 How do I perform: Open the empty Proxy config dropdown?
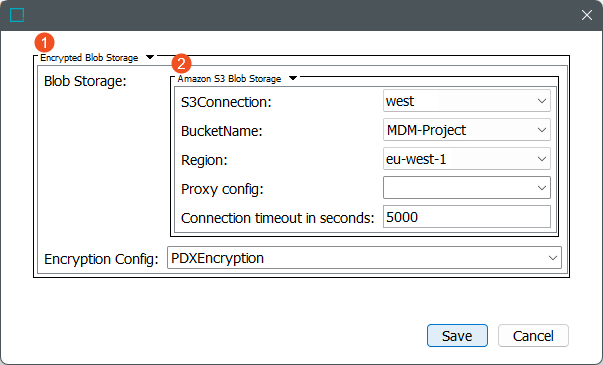tap(466, 188)
